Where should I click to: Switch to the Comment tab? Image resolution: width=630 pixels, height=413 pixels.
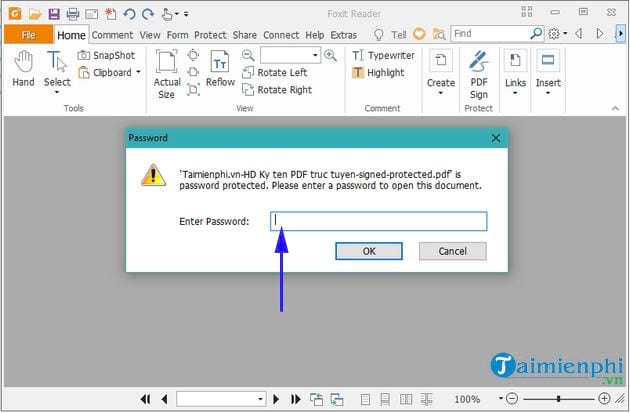[x=112, y=35]
